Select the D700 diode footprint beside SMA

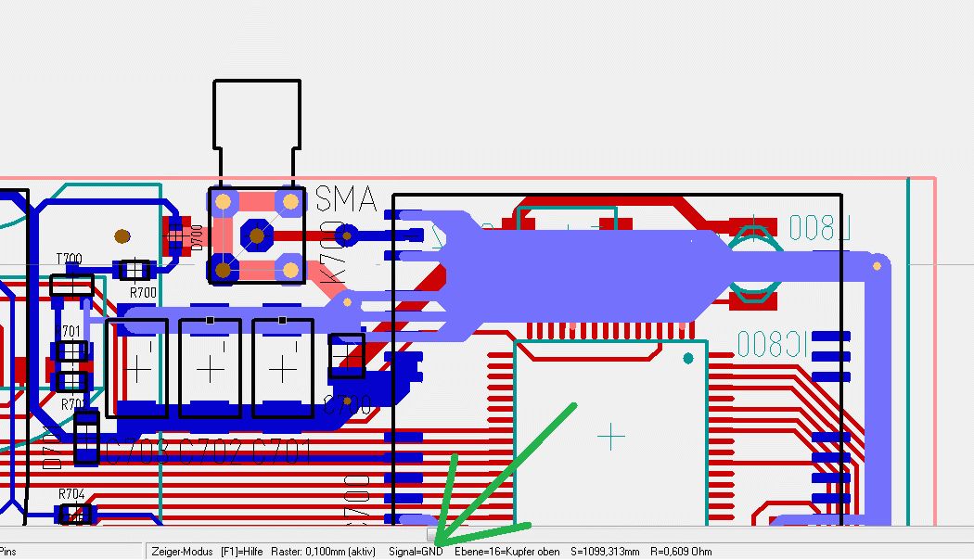176,235
